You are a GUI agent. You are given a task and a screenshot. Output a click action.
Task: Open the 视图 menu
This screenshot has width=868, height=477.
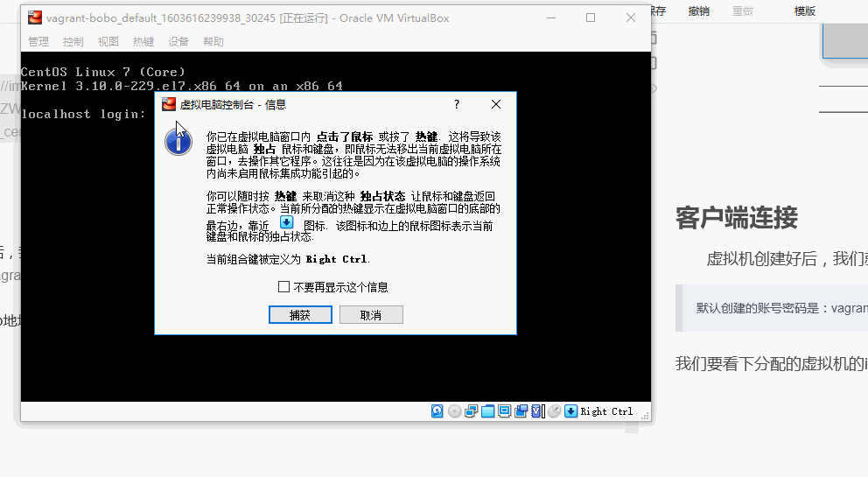coord(108,41)
